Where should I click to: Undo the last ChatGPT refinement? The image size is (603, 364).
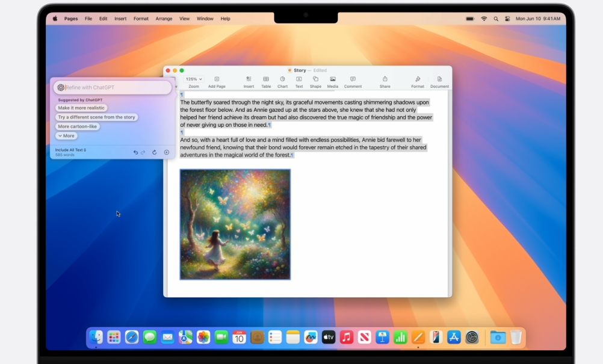[135, 152]
